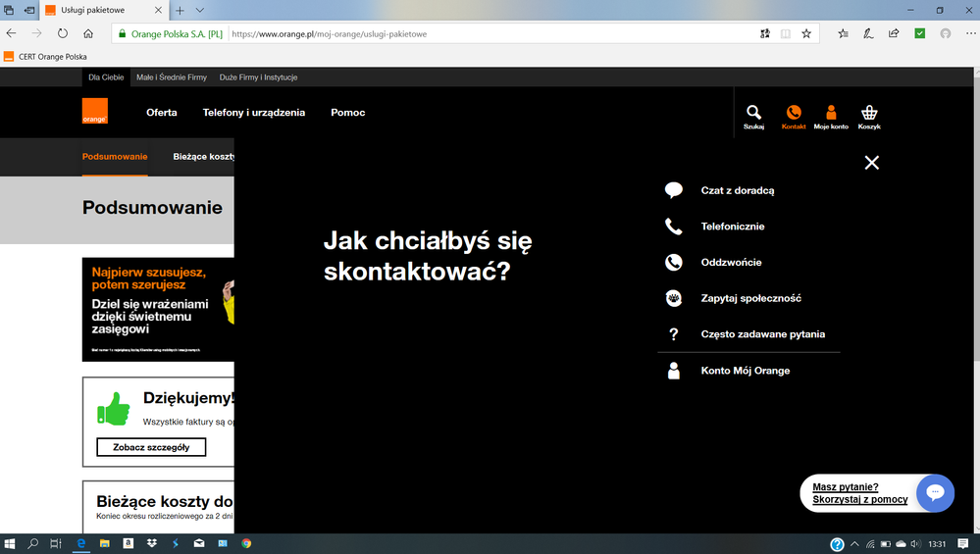Choose Telefonicznie contact option

tap(732, 227)
